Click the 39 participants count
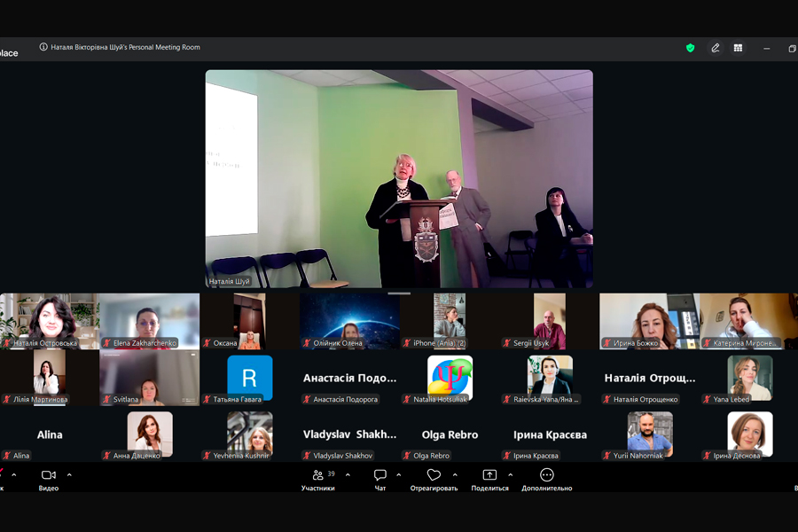 332,473
